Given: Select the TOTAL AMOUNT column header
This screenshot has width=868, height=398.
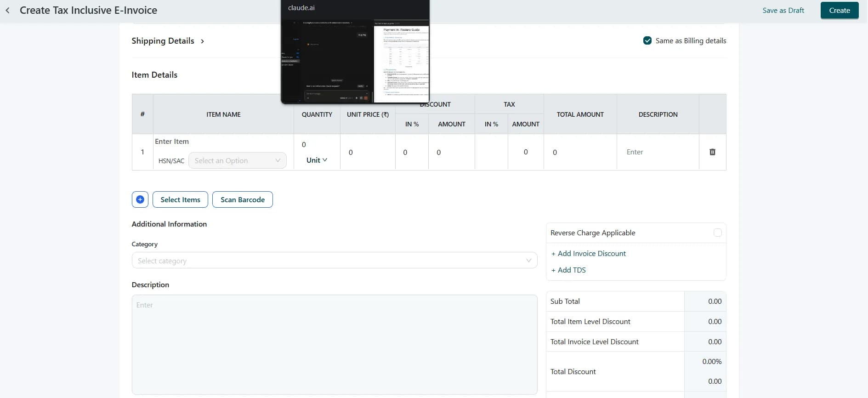Looking at the screenshot, I should tap(580, 114).
